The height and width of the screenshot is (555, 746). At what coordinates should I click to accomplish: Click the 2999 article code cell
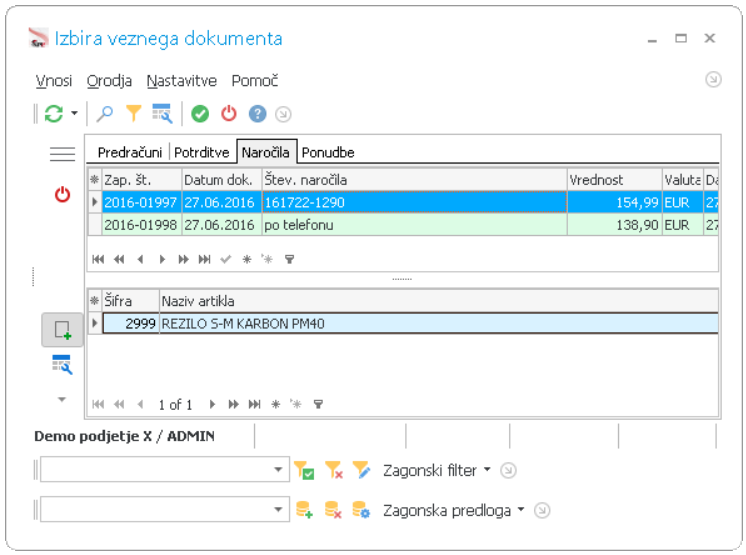point(131,323)
